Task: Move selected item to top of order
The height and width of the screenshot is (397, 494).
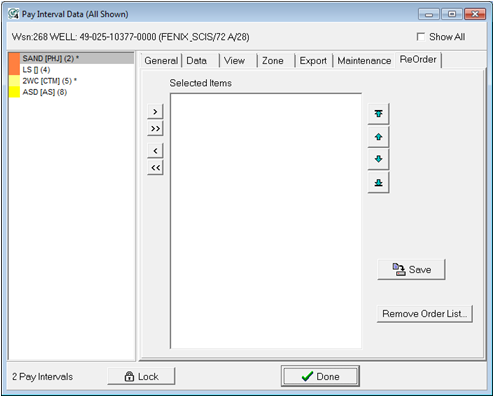Action: (x=378, y=114)
